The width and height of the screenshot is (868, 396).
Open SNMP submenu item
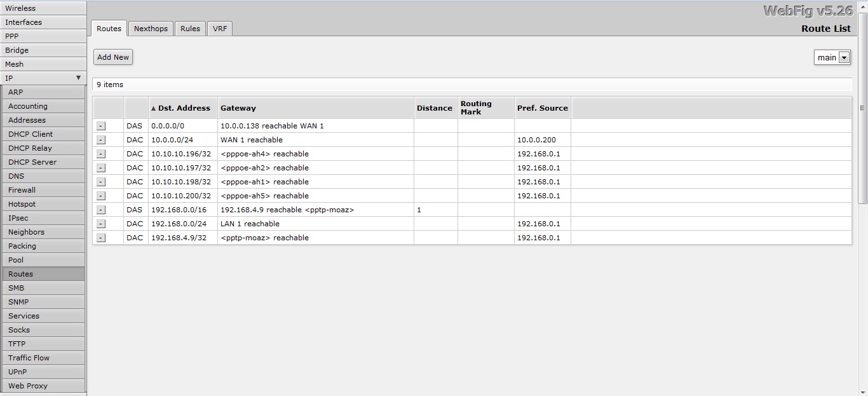(x=43, y=302)
